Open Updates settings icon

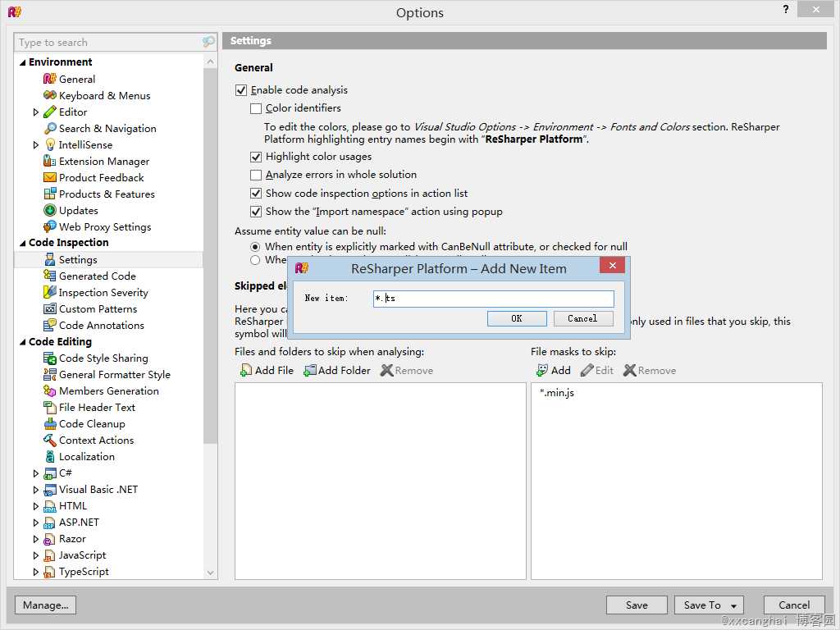49,210
